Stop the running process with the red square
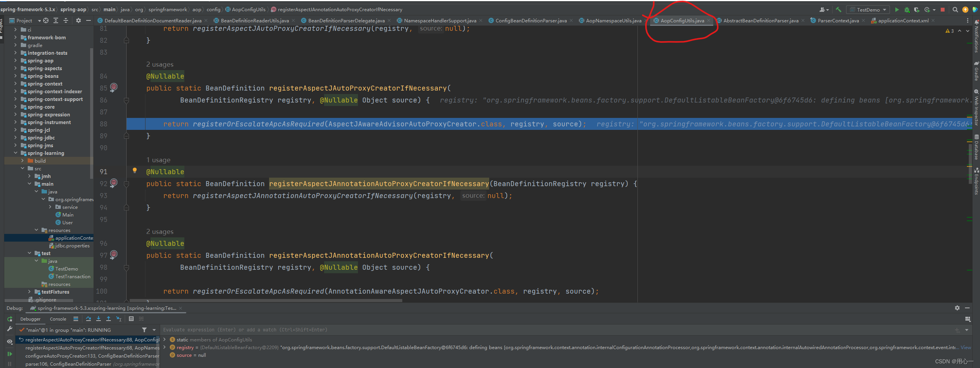Image resolution: width=980 pixels, height=368 pixels. click(942, 9)
